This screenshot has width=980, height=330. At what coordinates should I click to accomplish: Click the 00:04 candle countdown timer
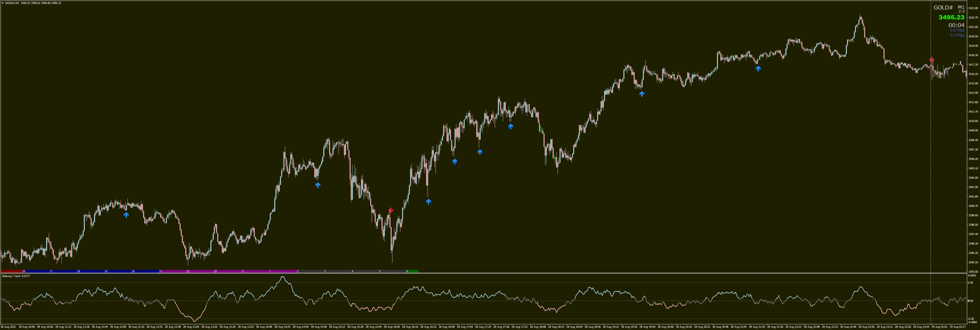pos(956,25)
